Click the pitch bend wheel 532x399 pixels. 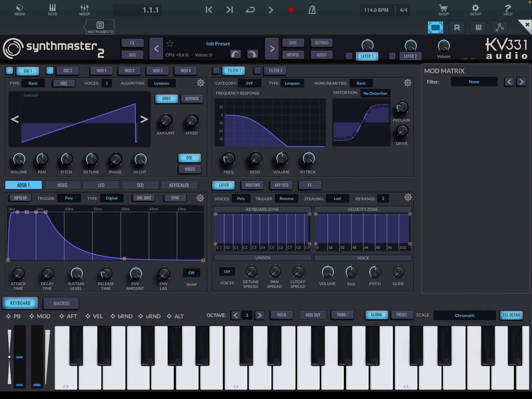pyautogui.click(x=20, y=357)
